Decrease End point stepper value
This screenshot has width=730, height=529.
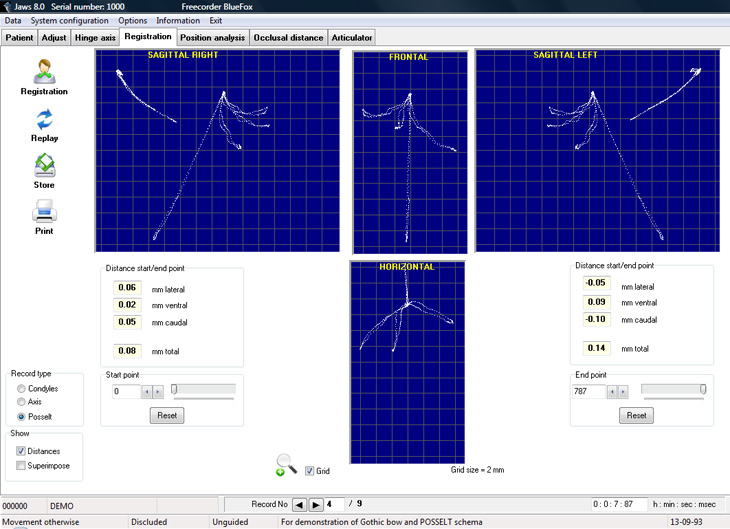click(612, 392)
